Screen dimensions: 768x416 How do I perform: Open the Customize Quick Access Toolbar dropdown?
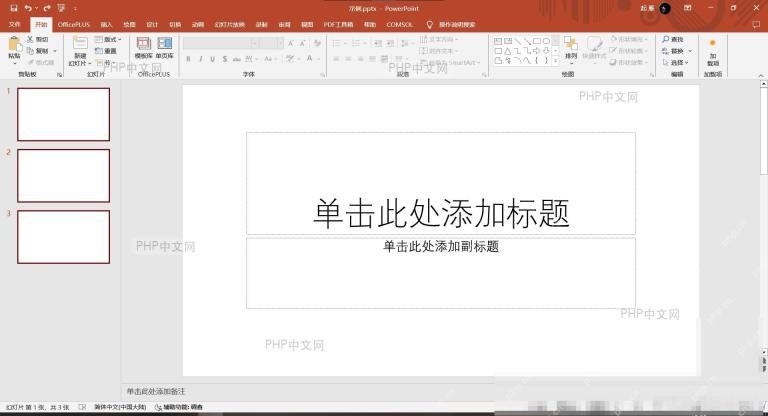coord(75,8)
